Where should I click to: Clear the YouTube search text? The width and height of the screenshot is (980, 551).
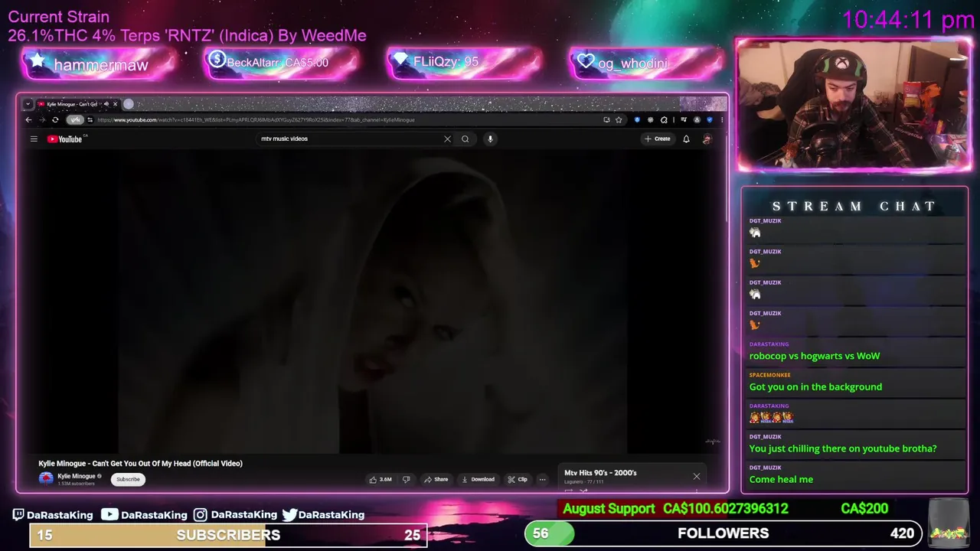click(x=447, y=139)
